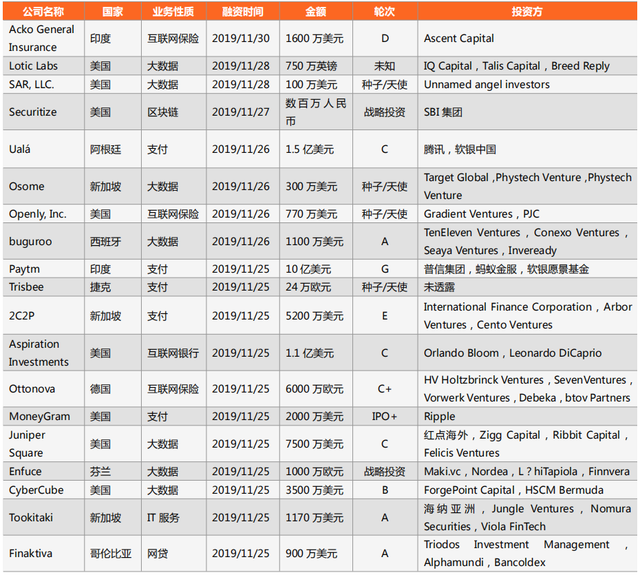Select the Finaktiva company cell
Screen dimensions: 640x575
[x=44, y=553]
